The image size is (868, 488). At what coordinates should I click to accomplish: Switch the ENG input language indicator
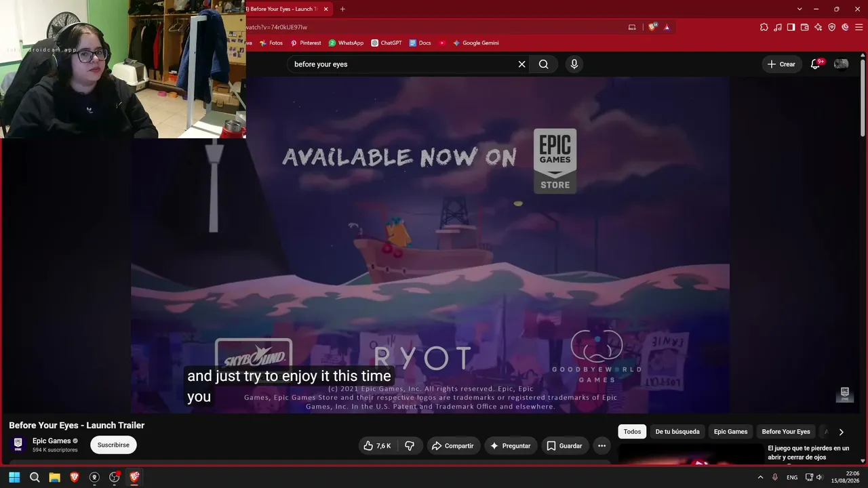792,477
